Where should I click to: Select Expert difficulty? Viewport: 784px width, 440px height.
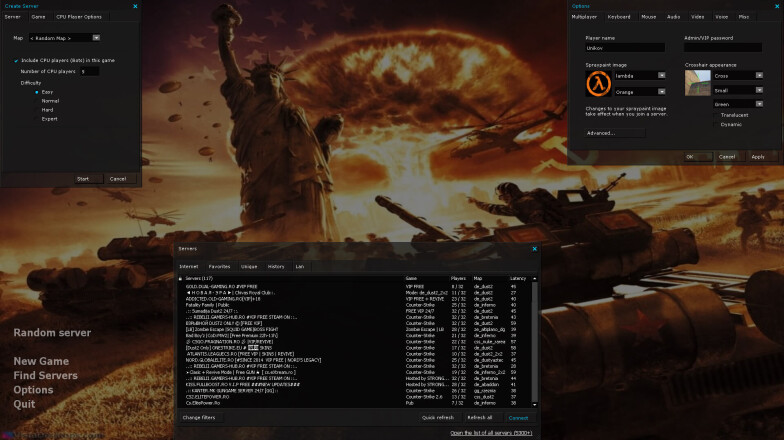point(37,119)
